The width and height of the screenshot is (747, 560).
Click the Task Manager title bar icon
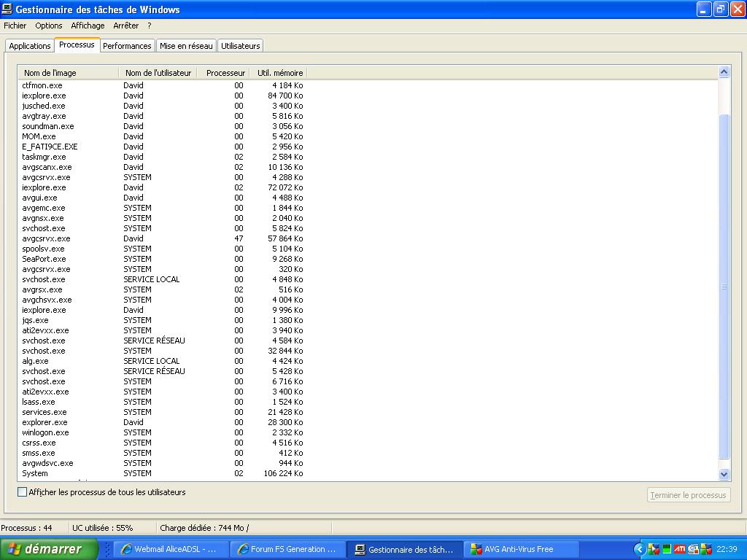click(7, 9)
